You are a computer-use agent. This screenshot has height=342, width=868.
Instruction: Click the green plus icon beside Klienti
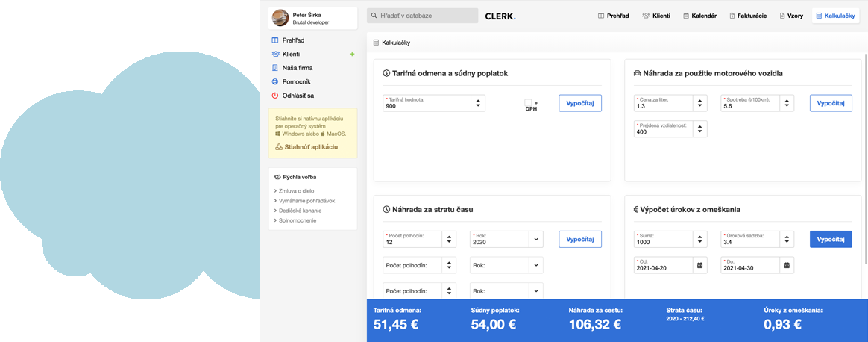[352, 54]
